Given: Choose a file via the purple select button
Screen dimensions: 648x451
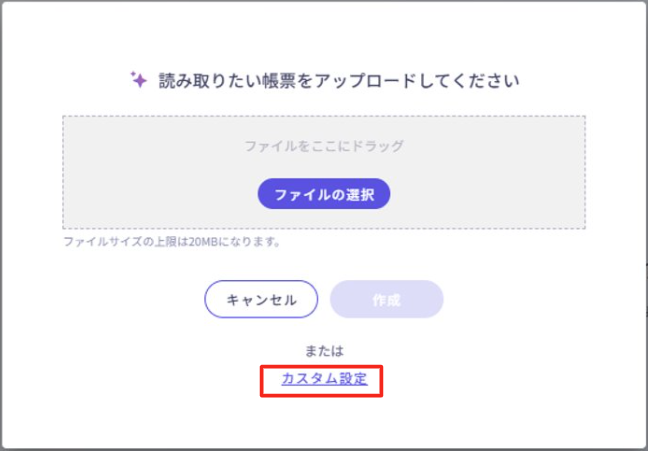Looking at the screenshot, I should point(324,194).
